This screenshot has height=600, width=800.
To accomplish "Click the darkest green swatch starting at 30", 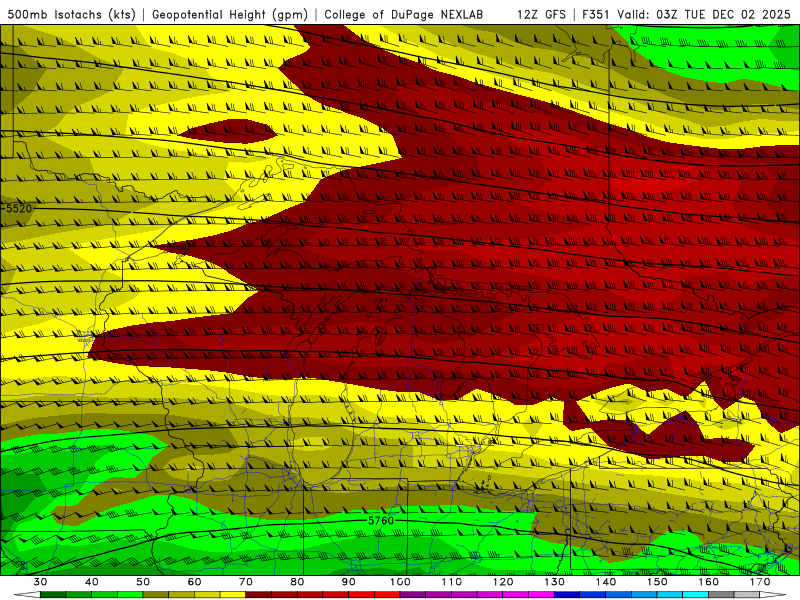I will point(53,595).
